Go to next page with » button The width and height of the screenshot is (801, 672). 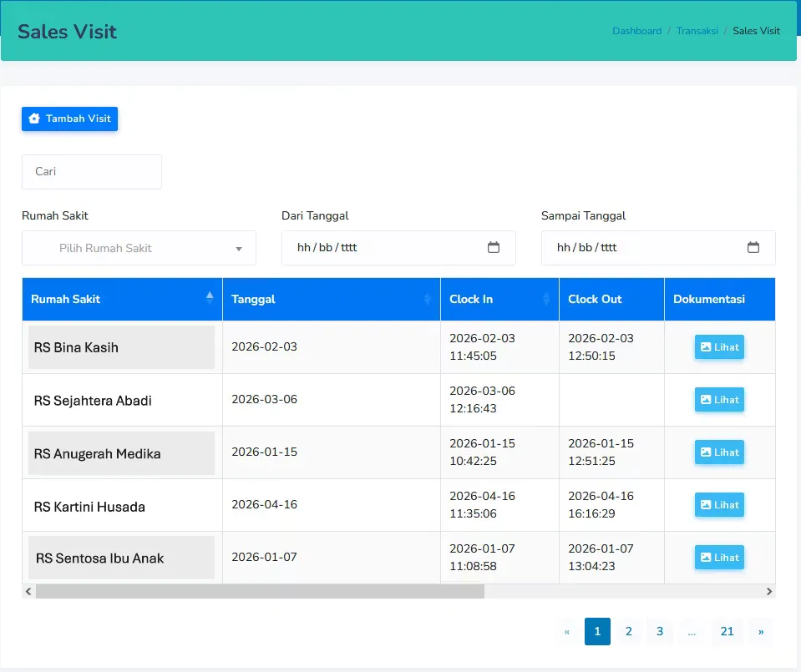point(761,632)
